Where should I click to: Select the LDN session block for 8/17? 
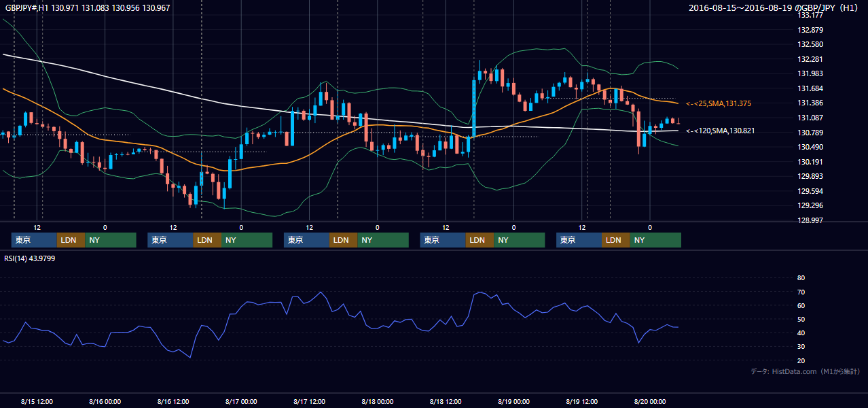click(x=343, y=240)
